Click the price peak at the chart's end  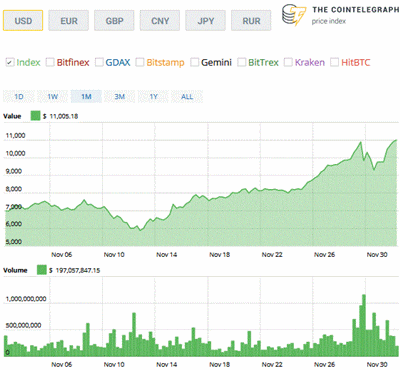tap(396, 140)
